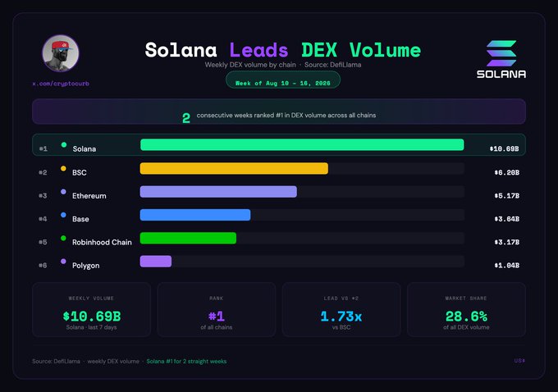Click the $1.04B value
Viewport: 558px width, 392px height.
tap(507, 266)
